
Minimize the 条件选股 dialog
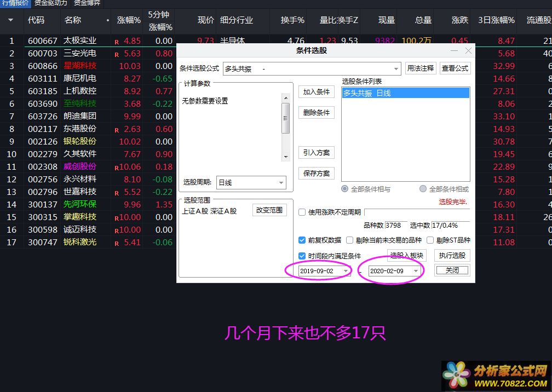click(x=454, y=50)
